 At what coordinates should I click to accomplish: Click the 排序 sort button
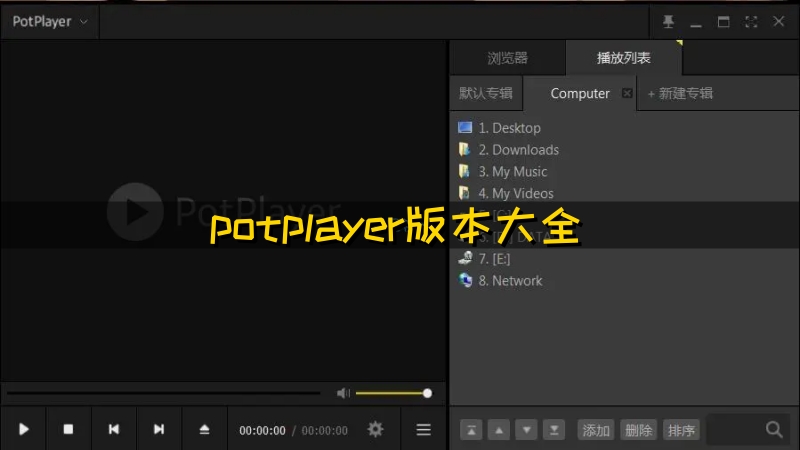(682, 430)
